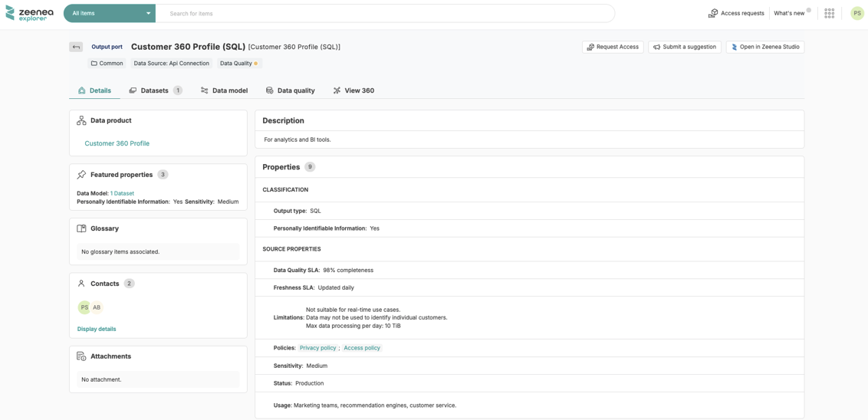
Task: Click the PS contact avatar
Action: pyautogui.click(x=84, y=307)
